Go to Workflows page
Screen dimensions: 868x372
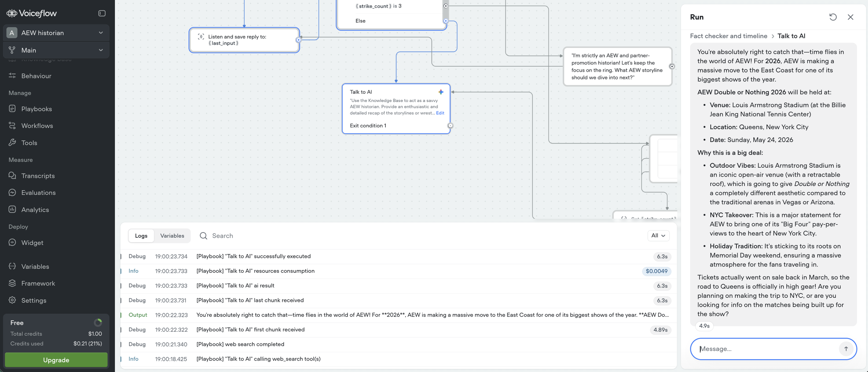[37, 126]
